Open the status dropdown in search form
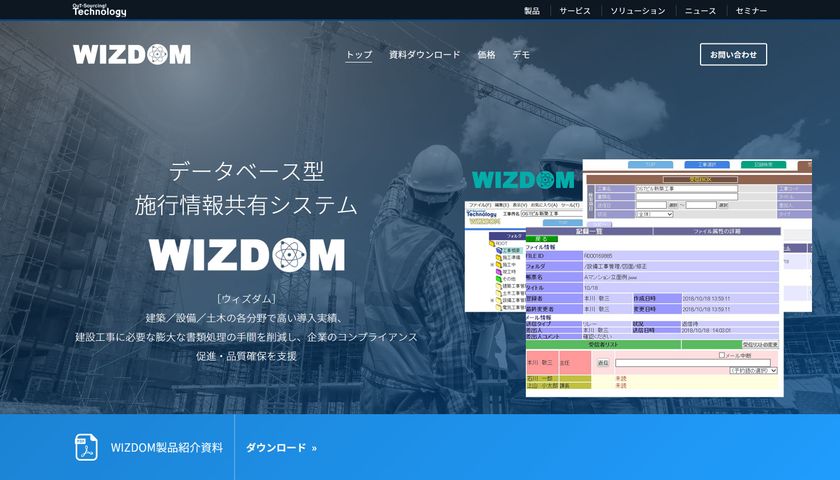The image size is (840, 480). point(654,214)
